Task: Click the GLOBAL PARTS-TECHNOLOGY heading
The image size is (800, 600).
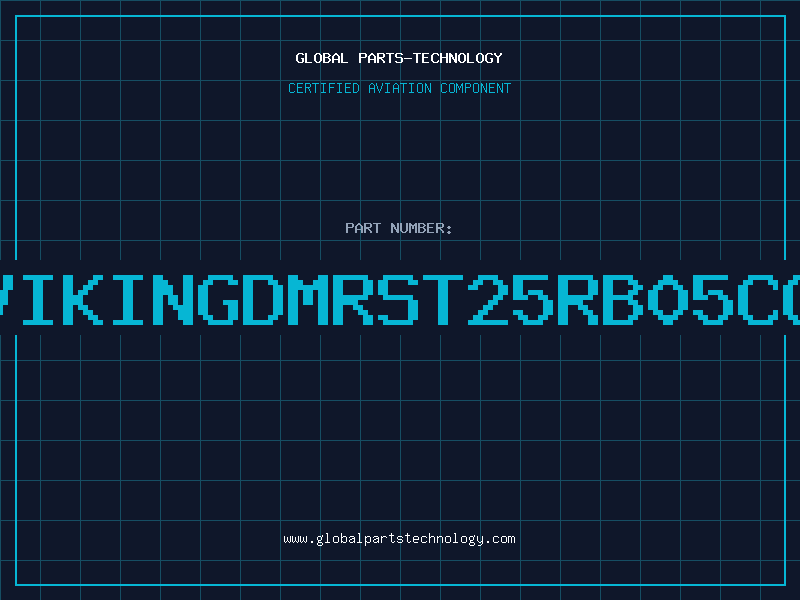Action: 399,58
